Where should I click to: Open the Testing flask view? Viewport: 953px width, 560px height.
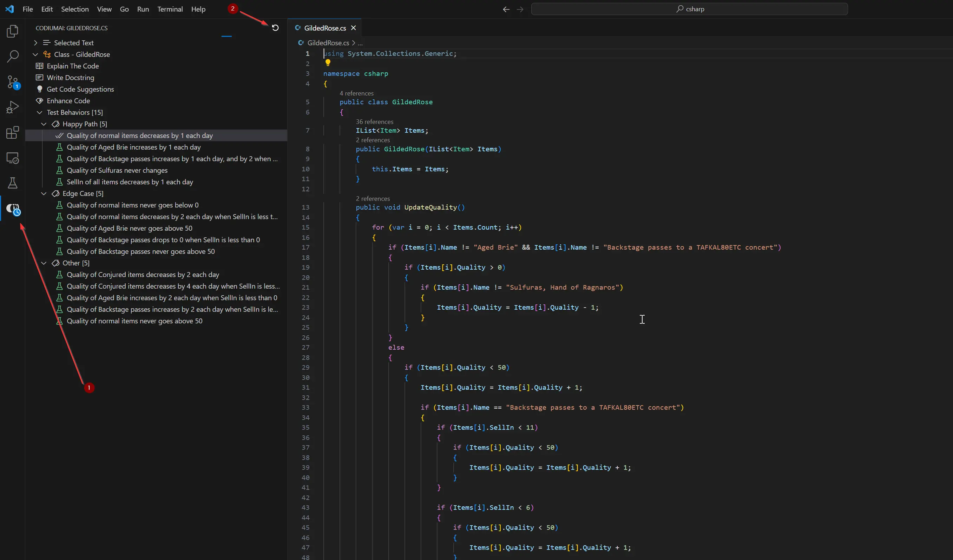(13, 183)
